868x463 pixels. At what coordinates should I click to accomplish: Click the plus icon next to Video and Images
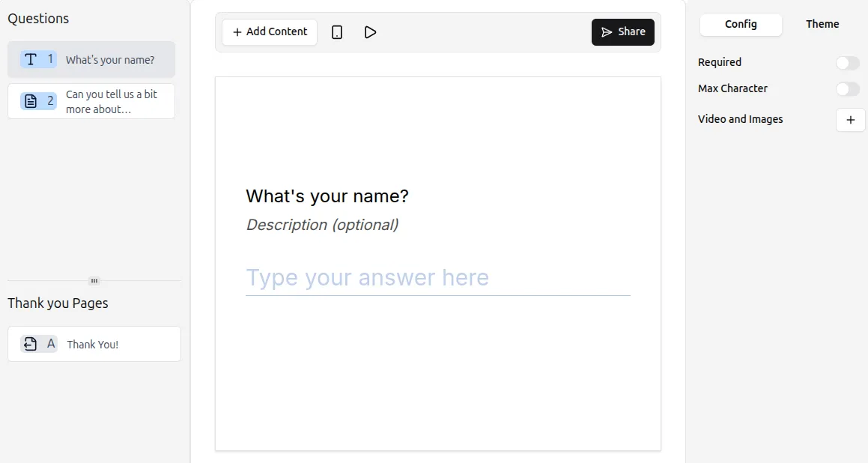point(850,120)
